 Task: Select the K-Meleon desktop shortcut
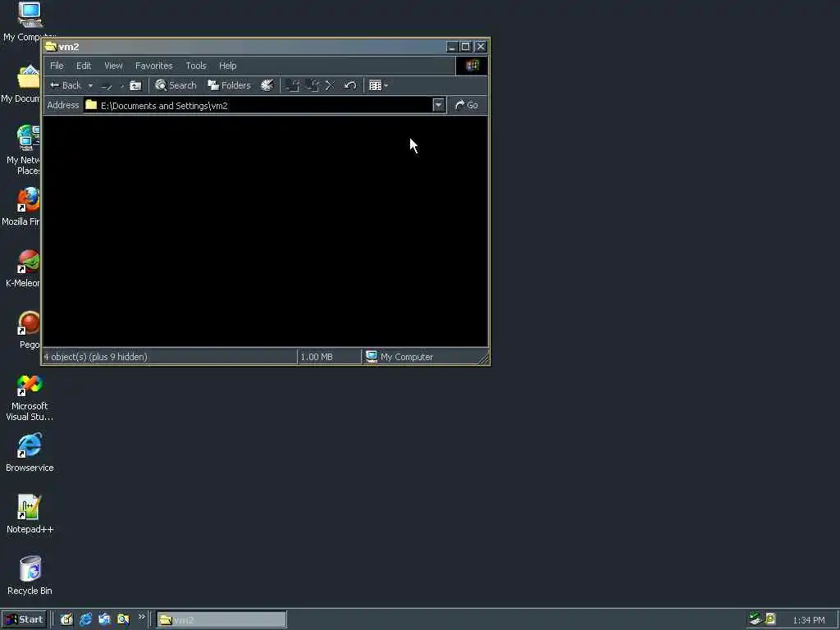coord(22,268)
